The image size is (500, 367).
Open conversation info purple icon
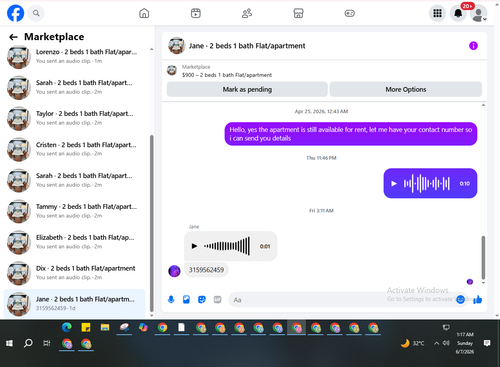pos(473,46)
